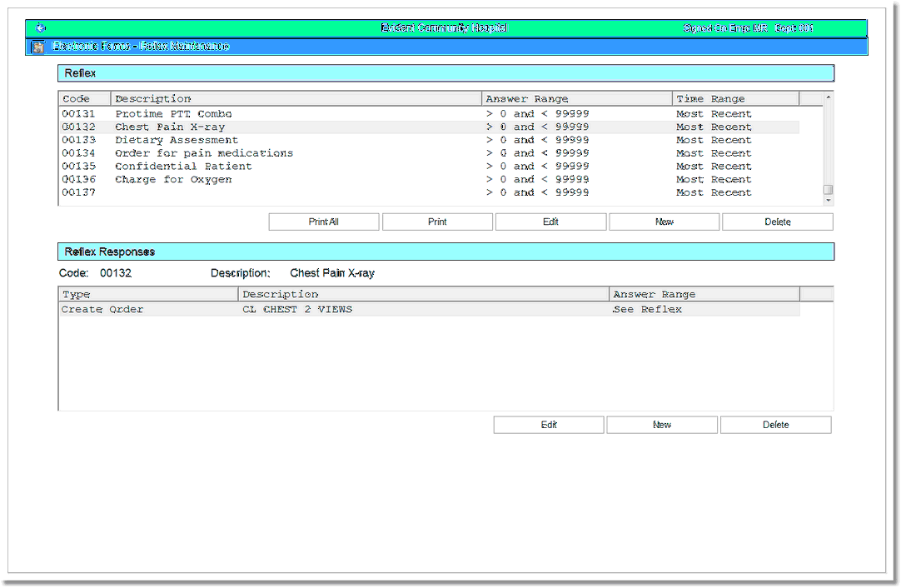Click the CL CHEST 2 VIEWS response description
The image size is (901, 588).
pos(297,309)
